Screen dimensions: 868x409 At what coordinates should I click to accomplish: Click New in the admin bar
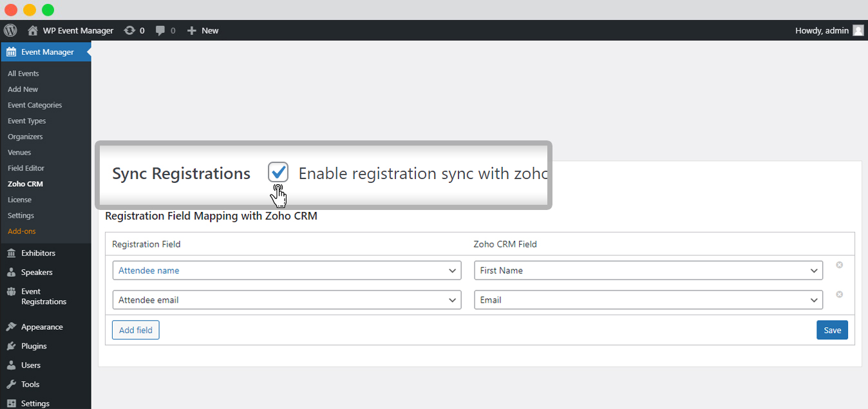click(210, 30)
